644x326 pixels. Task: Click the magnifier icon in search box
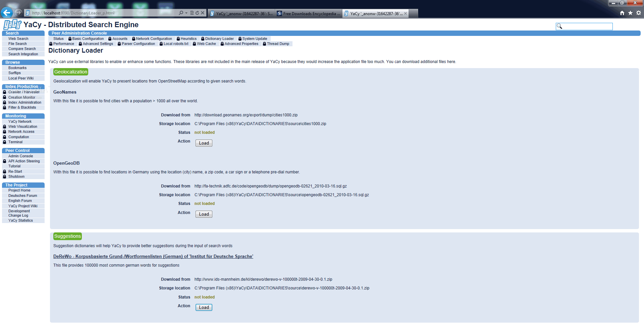559,26
